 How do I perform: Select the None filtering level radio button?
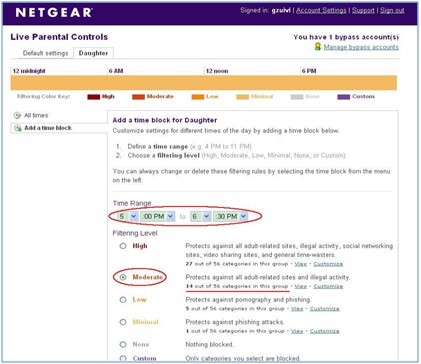[123, 344]
